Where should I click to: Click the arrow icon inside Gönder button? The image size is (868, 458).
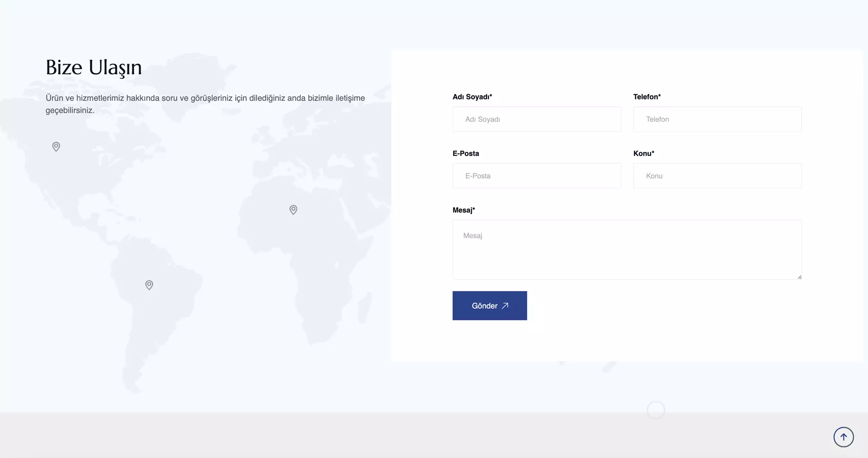pos(505,306)
